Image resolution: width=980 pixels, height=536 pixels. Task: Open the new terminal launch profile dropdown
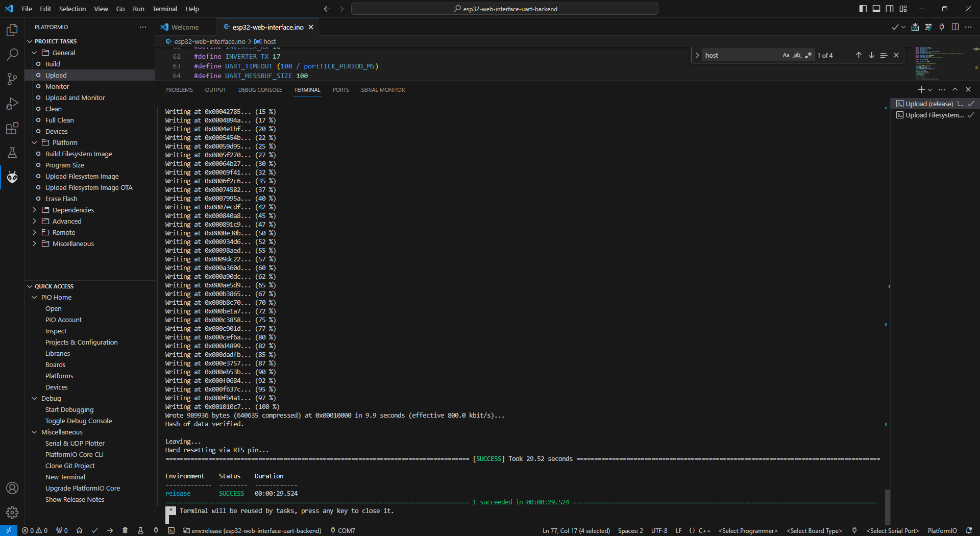pos(930,90)
